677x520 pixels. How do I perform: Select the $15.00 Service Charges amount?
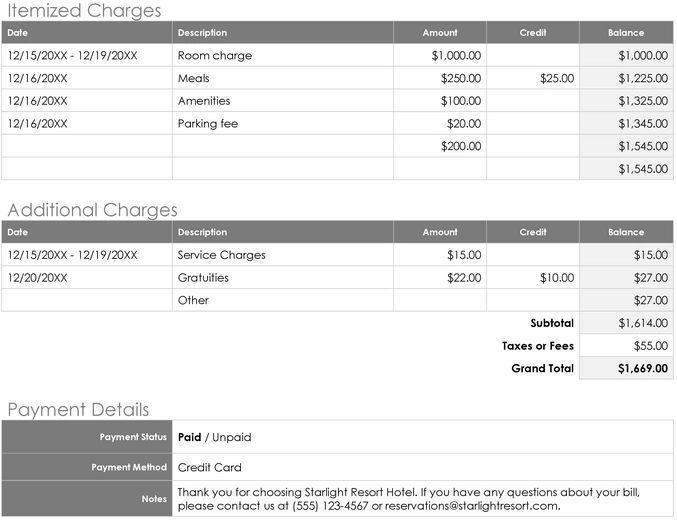point(464,255)
